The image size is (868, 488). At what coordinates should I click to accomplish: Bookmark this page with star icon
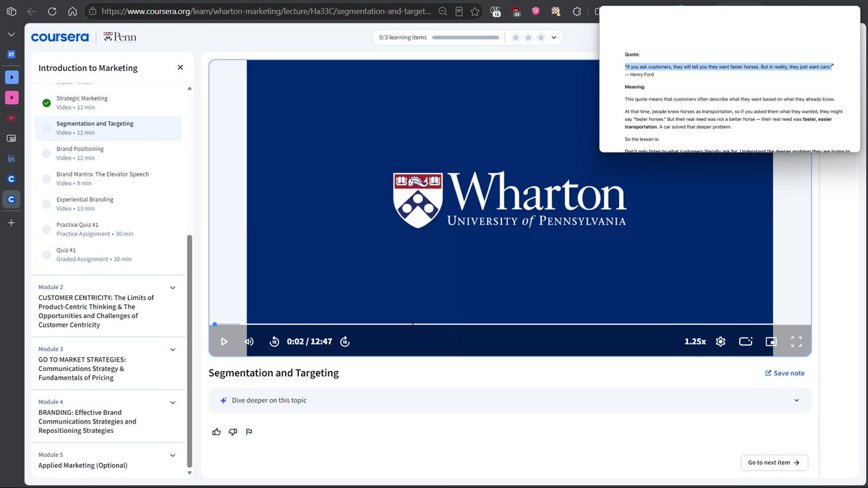pyautogui.click(x=475, y=12)
